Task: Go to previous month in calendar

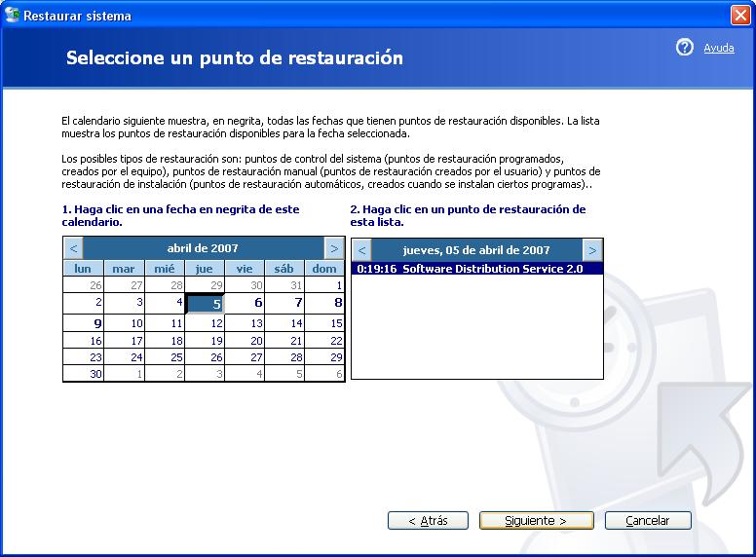Action: click(x=74, y=248)
